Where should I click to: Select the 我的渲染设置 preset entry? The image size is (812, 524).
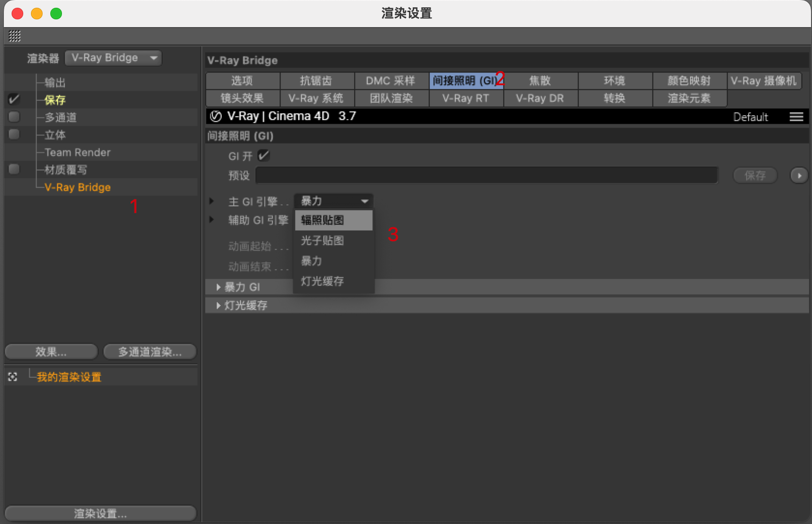(69, 377)
